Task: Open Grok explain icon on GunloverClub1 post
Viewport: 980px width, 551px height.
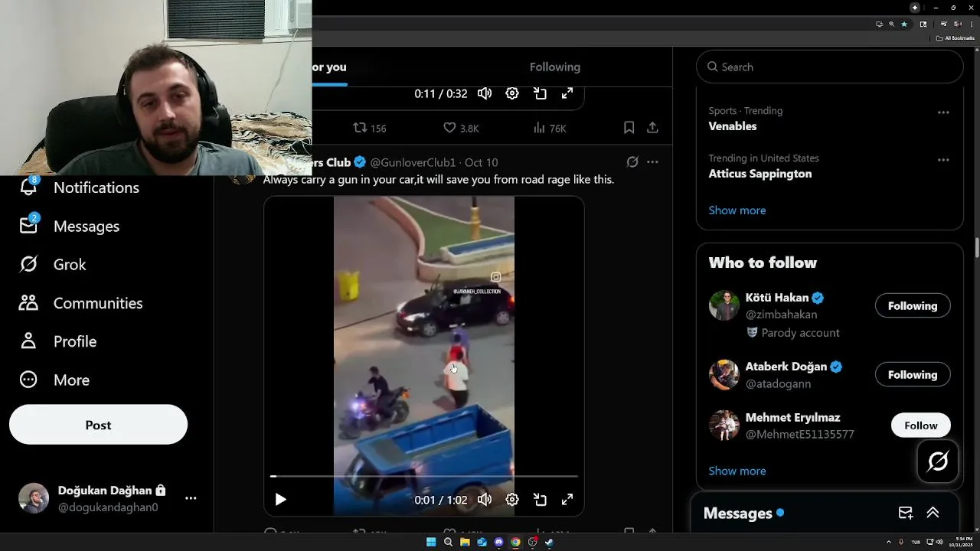Action: pos(632,162)
